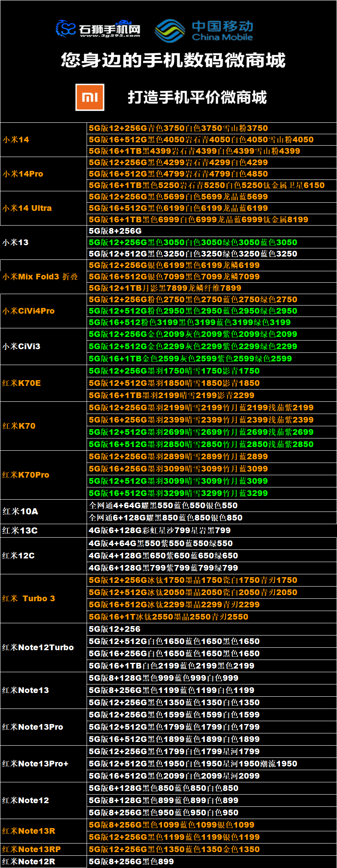Select row 5G版12+512G黑色1950 潮流1950
Screen dimensions: 337x868
tap(212, 764)
